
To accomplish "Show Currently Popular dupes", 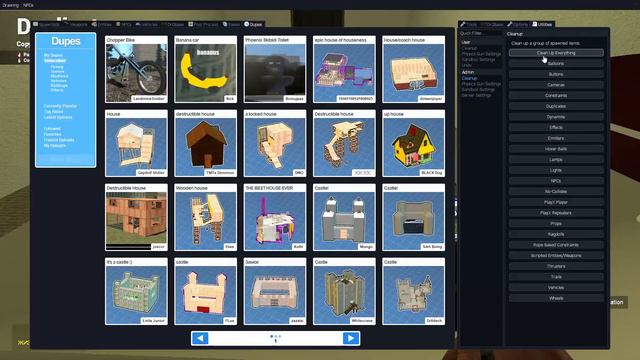I will [60, 106].
